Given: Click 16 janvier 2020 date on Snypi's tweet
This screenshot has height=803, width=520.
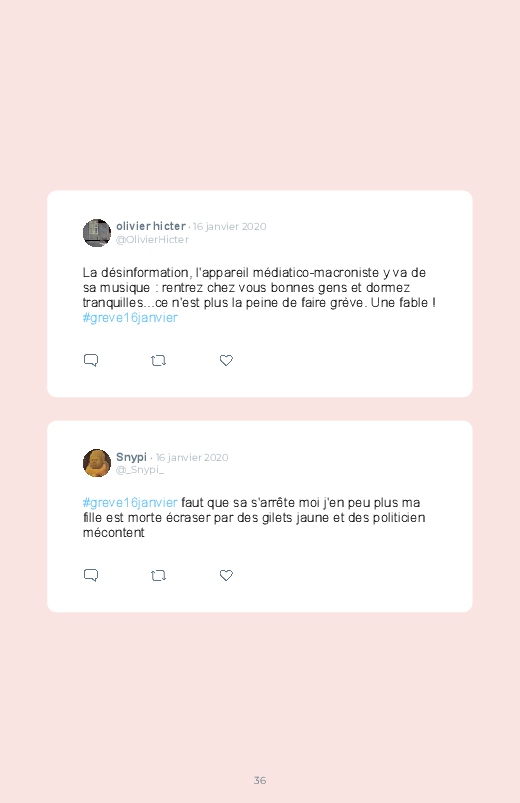Looking at the screenshot, I should (192, 457).
